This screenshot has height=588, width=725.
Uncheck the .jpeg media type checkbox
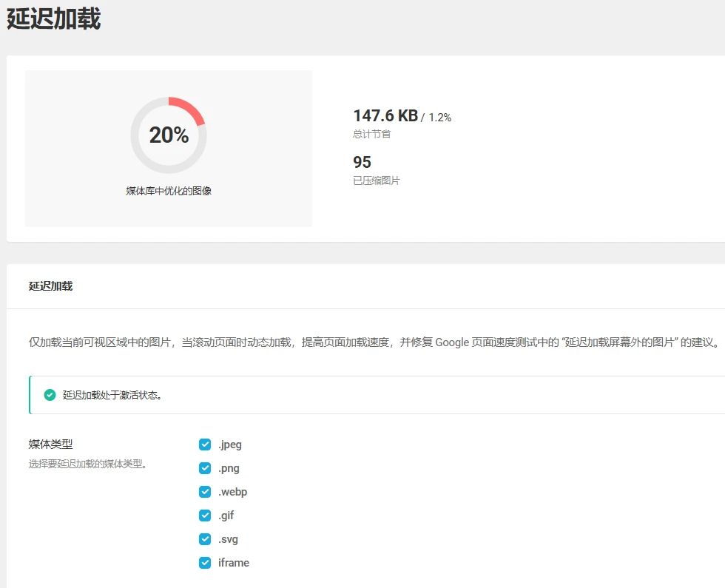pyautogui.click(x=204, y=445)
